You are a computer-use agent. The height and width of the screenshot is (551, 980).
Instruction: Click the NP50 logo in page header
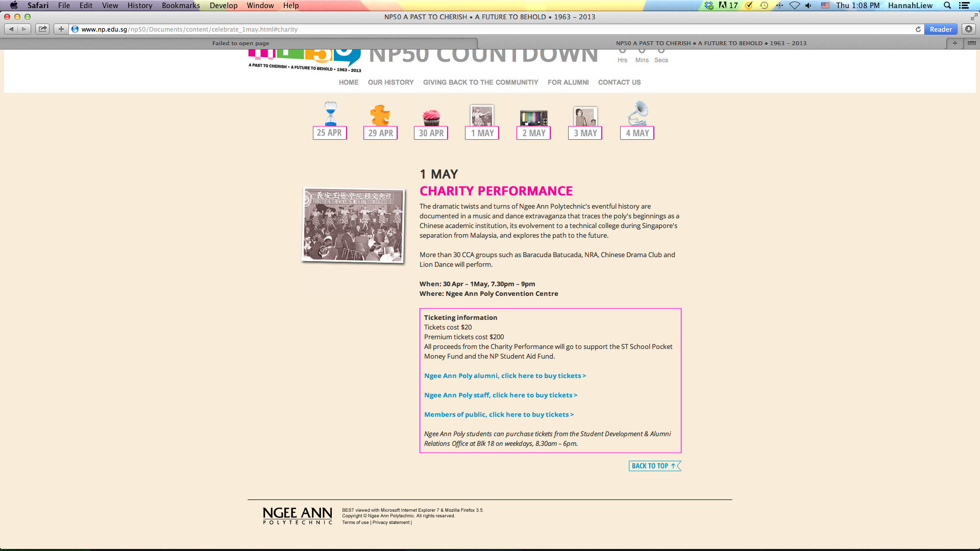[305, 61]
